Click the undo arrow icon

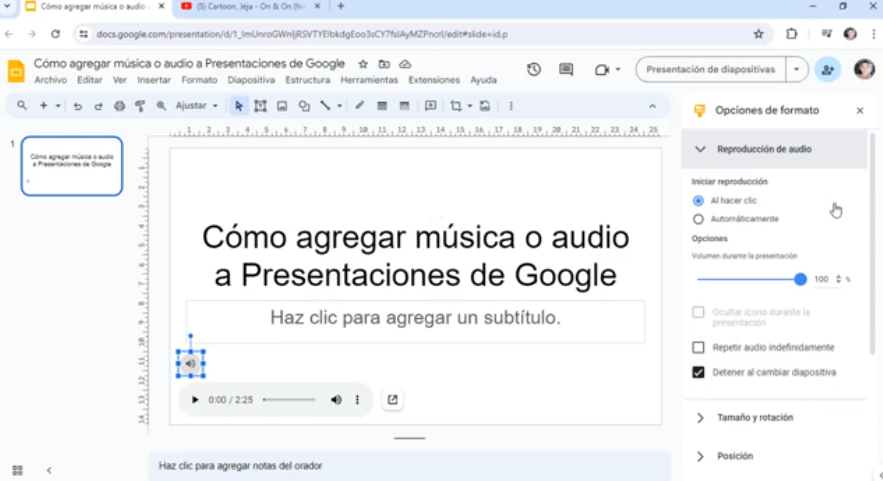point(78,106)
